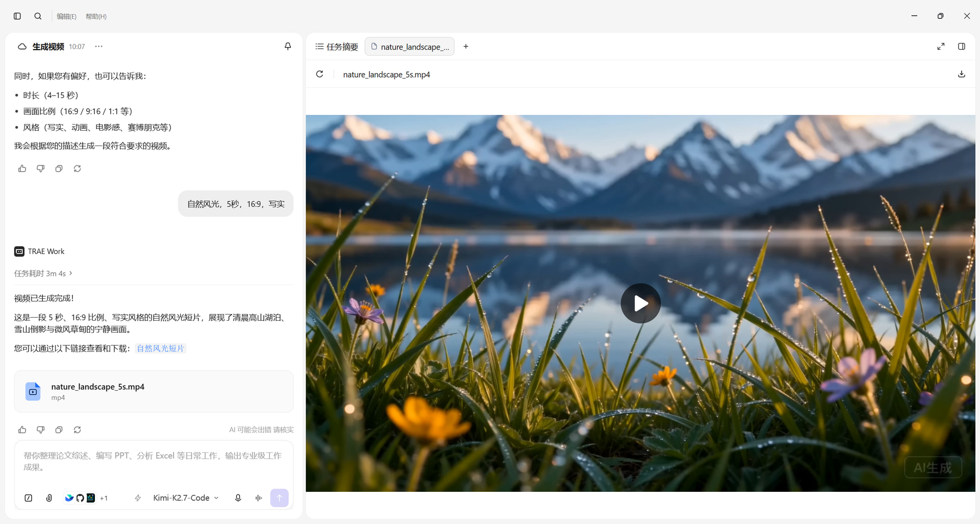Image resolution: width=980 pixels, height=524 pixels.
Task: Regenerate the latest response
Action: [77, 430]
